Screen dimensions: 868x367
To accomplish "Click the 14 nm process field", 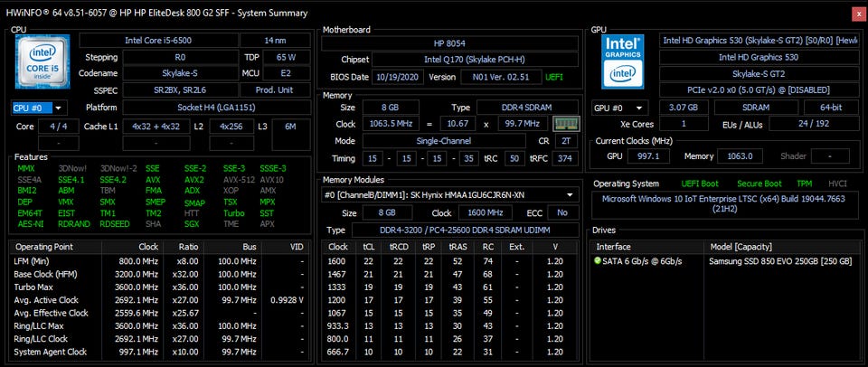I will 275,41.
